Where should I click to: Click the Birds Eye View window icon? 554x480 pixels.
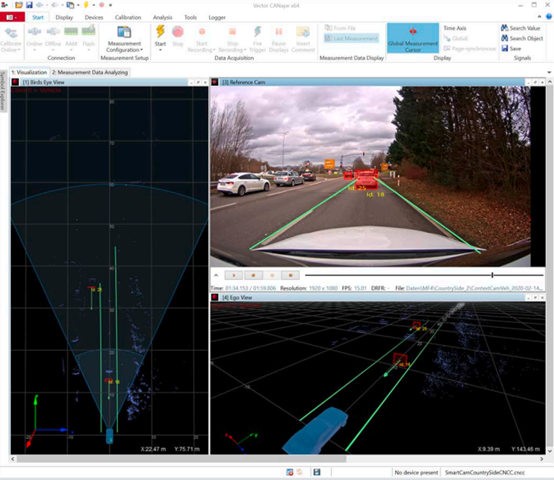(15, 82)
